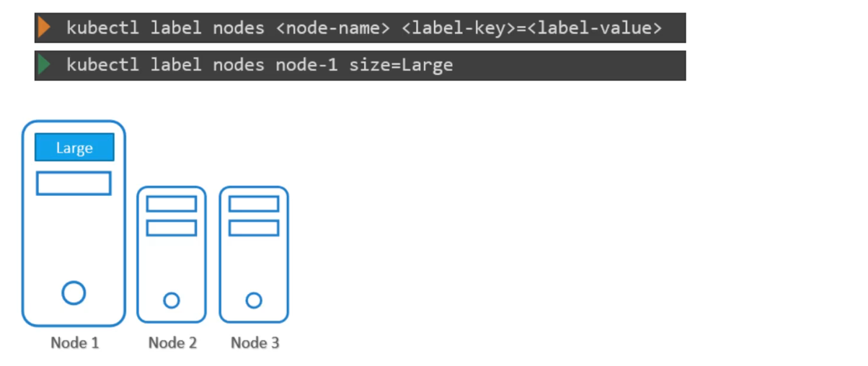Click the "Node 3" text caption
Image resolution: width=868 pixels, height=366 pixels.
tap(254, 343)
